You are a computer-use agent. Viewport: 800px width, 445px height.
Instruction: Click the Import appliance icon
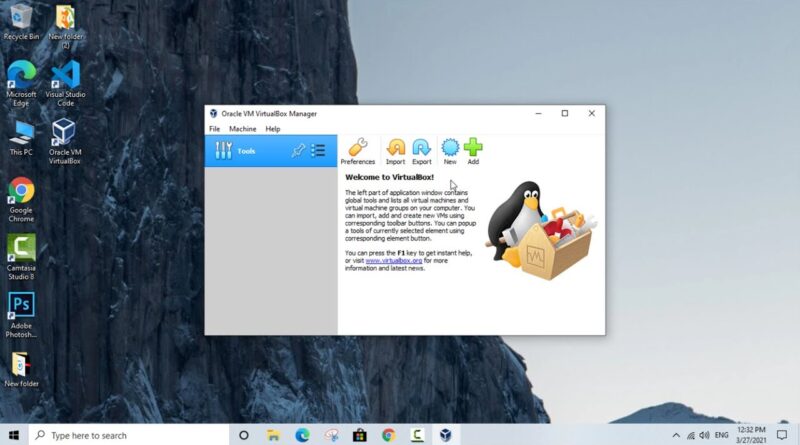tap(395, 151)
